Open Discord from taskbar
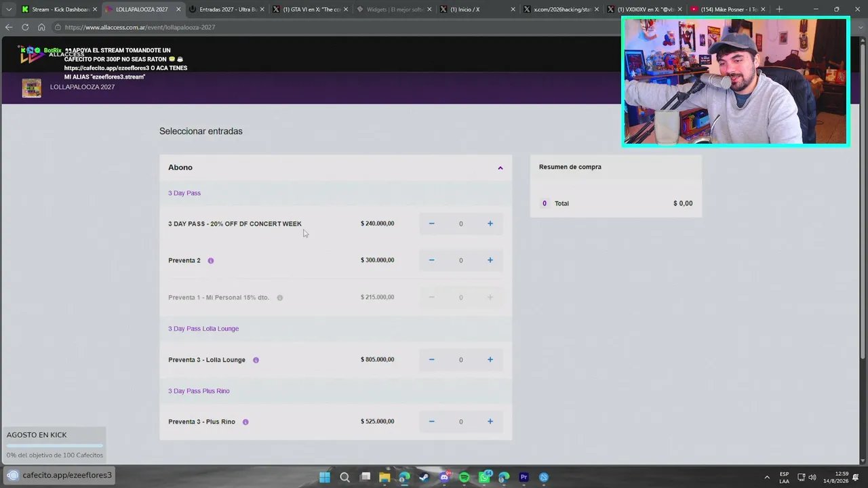This screenshot has width=868, height=488. point(444,477)
